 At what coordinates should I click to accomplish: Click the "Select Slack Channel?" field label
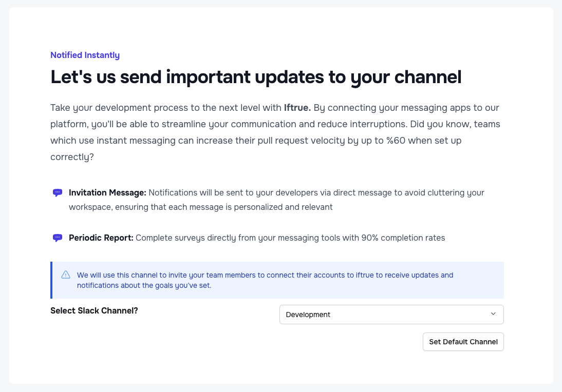pyautogui.click(x=94, y=311)
